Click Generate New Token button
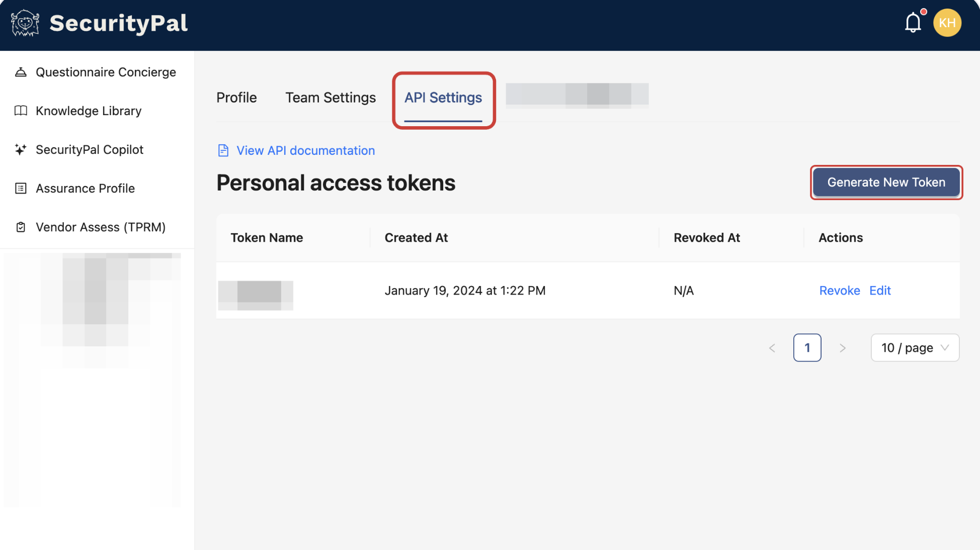This screenshot has height=550, width=980. pos(886,182)
